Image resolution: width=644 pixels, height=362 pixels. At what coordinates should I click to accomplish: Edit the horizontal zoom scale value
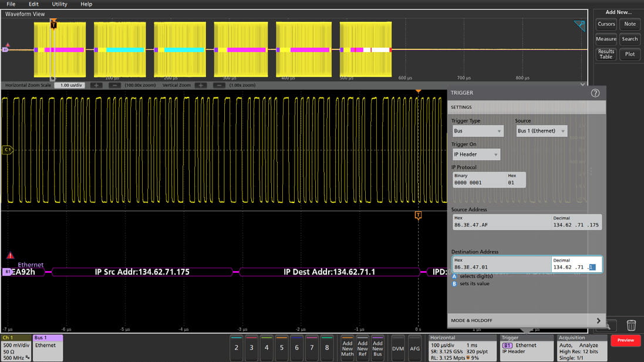70,86
